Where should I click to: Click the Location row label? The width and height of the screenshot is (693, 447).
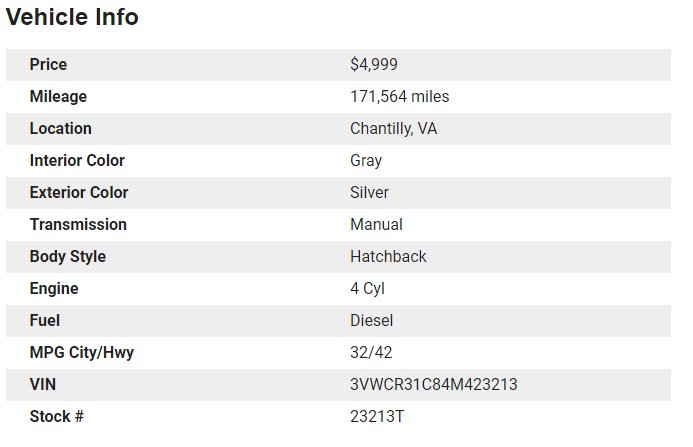click(x=61, y=129)
